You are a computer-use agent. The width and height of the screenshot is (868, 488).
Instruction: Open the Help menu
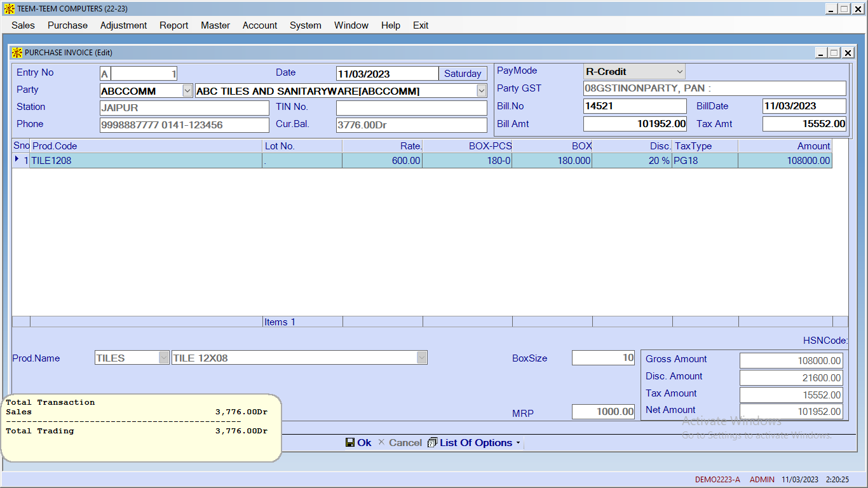pos(391,25)
